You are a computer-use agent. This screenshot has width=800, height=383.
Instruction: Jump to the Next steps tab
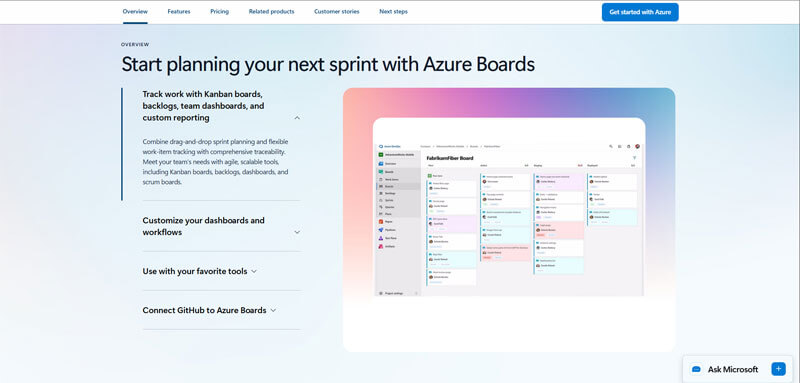pyautogui.click(x=393, y=12)
